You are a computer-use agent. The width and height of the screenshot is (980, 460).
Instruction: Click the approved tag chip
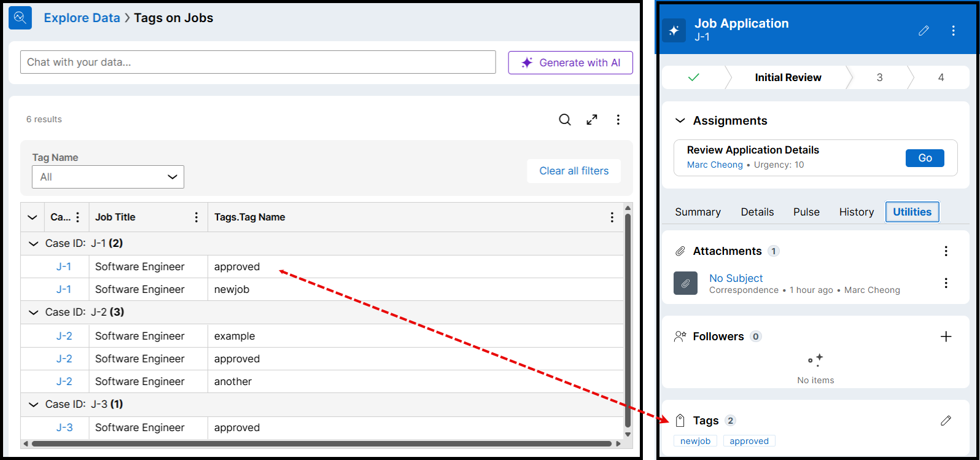point(749,441)
